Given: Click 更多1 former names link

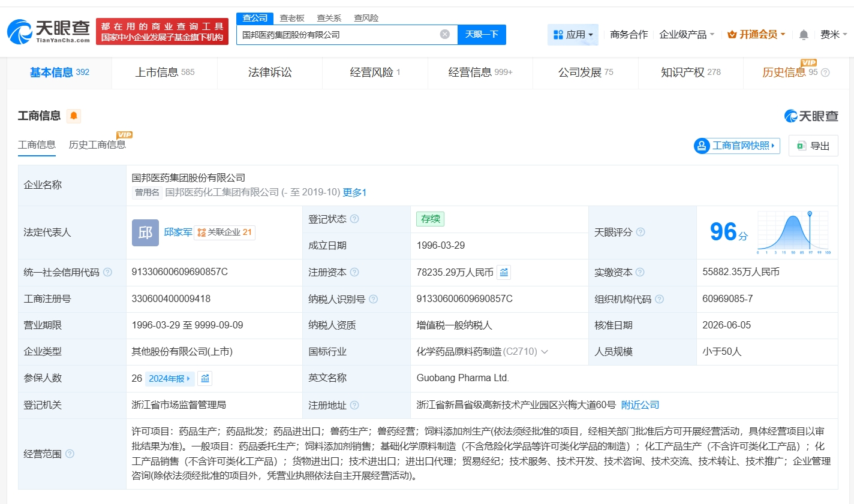Looking at the screenshot, I should pyautogui.click(x=354, y=192).
